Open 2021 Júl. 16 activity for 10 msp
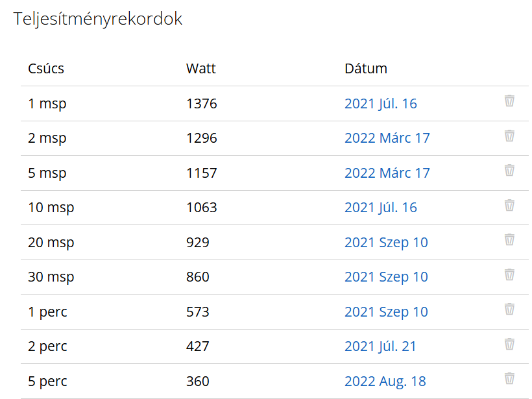532x399 pixels. click(381, 208)
